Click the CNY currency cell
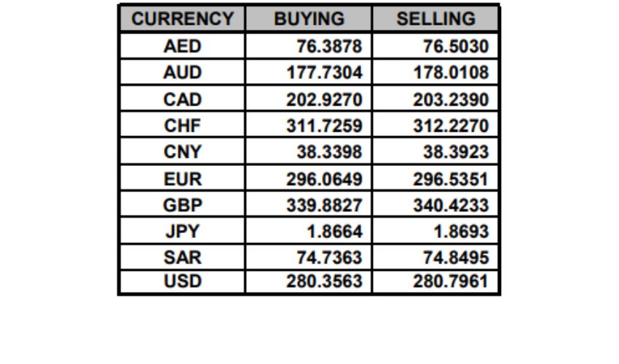This screenshot has width=619, height=364. click(x=182, y=152)
